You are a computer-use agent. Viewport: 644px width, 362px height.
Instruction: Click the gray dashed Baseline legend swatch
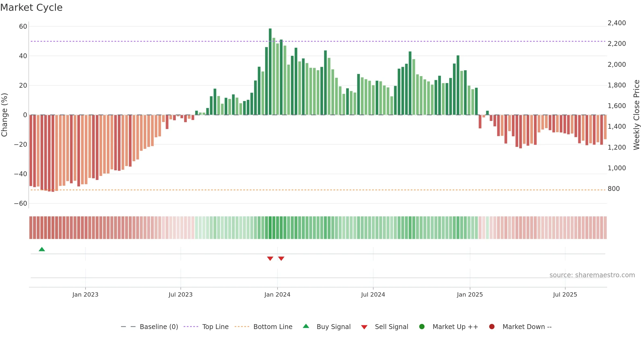(128, 327)
